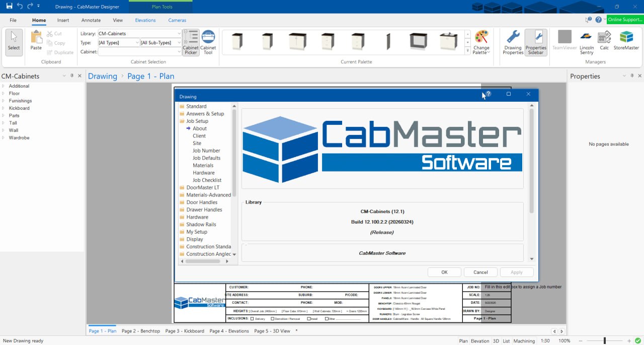Tick the Install inclusion checkbox
This screenshot has height=345, width=644.
pos(308,319)
